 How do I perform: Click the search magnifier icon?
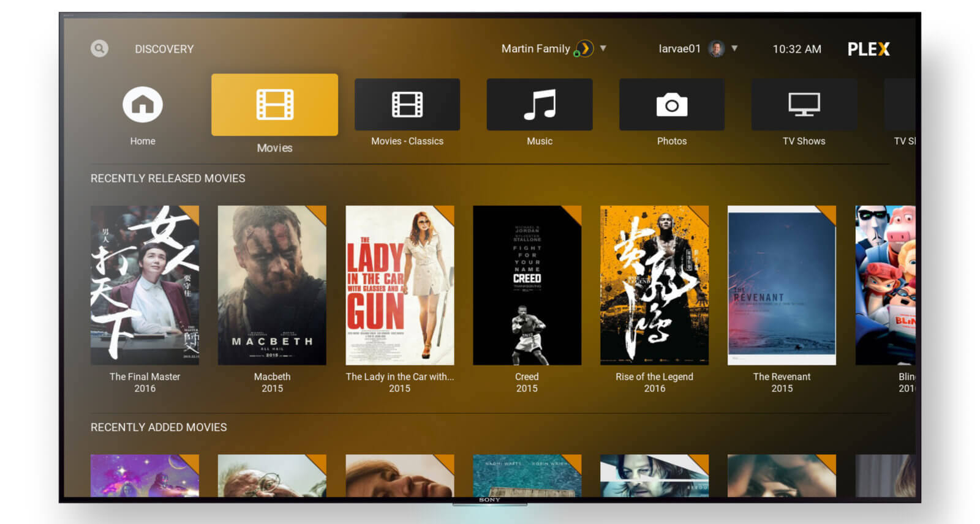tap(99, 48)
